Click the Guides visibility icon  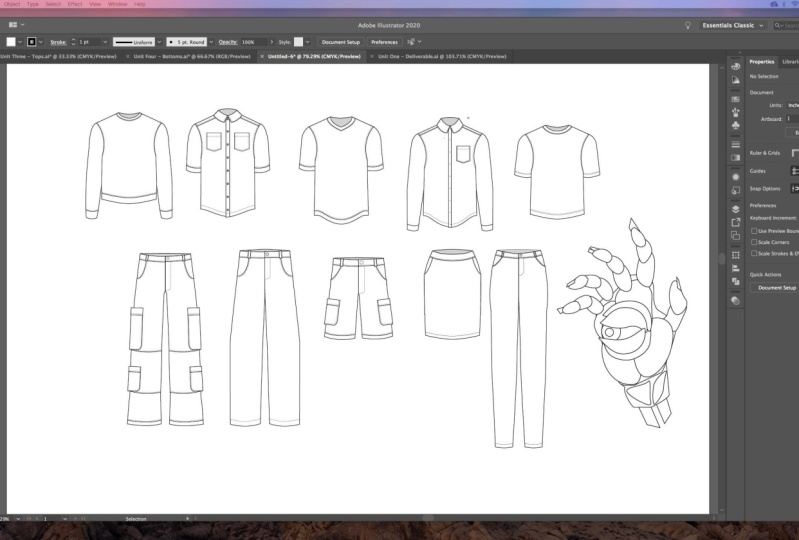[x=795, y=171]
